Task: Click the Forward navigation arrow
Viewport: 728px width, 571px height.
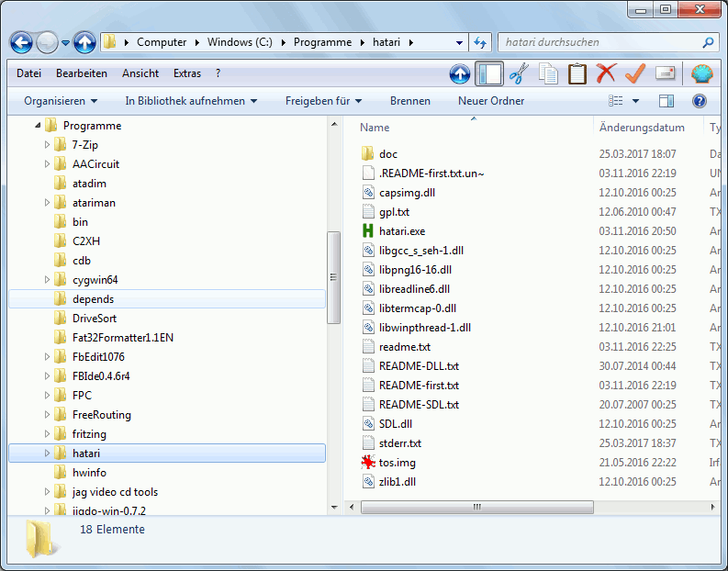Action: 47,43
